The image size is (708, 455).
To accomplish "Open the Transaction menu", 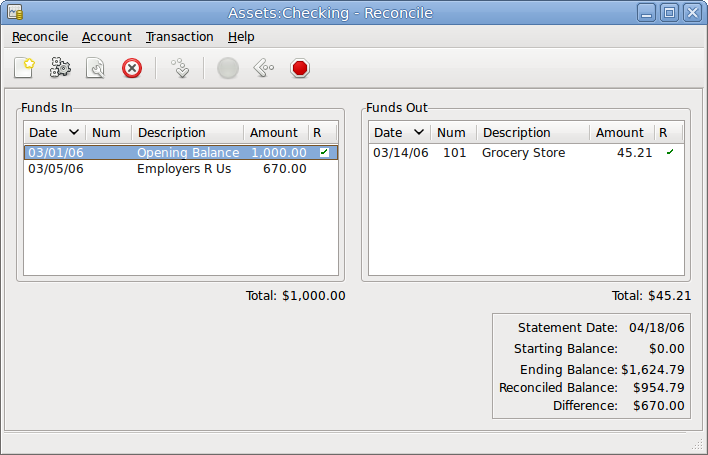I will [179, 37].
